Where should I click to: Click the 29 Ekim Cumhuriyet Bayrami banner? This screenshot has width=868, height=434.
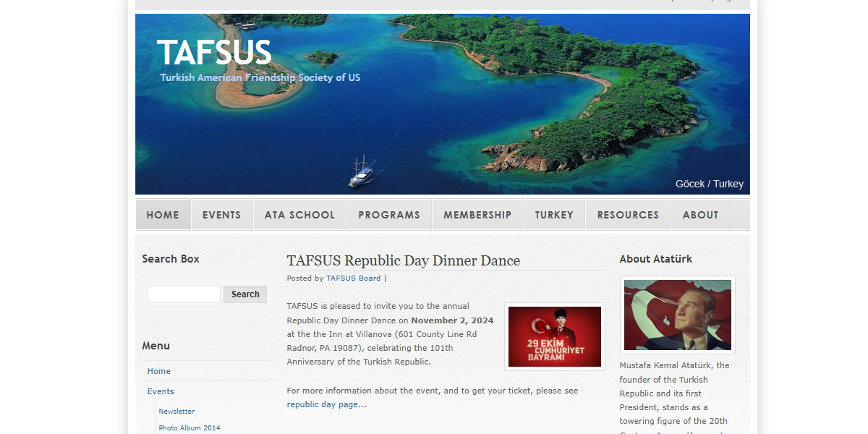pyautogui.click(x=554, y=336)
